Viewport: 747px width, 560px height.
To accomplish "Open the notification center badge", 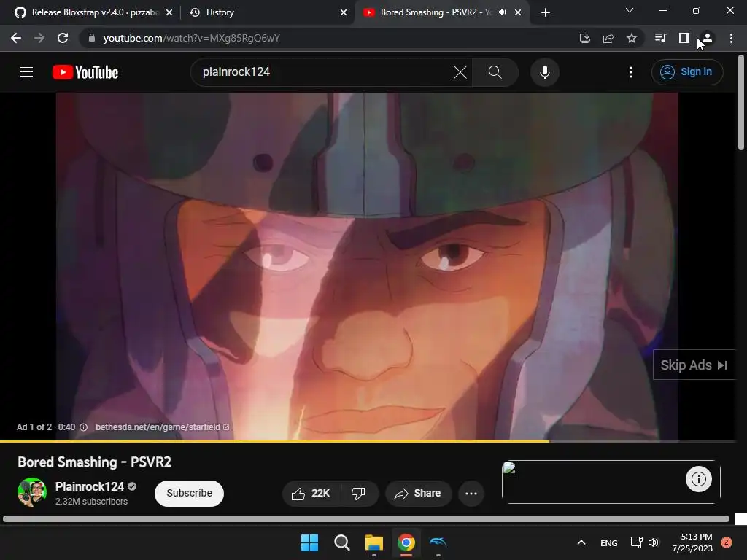I will pos(726,542).
